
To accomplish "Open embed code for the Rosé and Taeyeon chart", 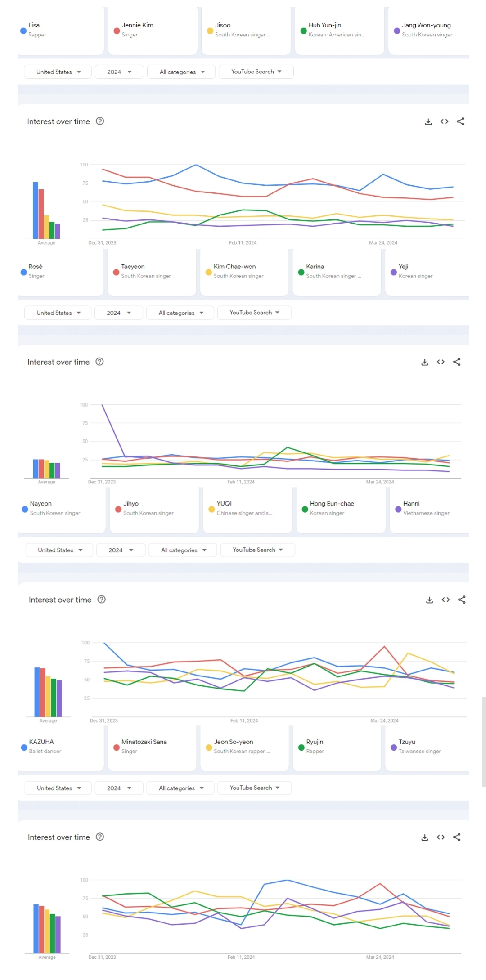I will tap(441, 362).
